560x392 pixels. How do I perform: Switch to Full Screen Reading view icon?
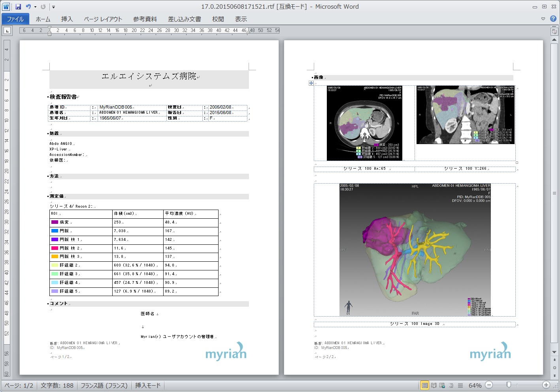434,385
